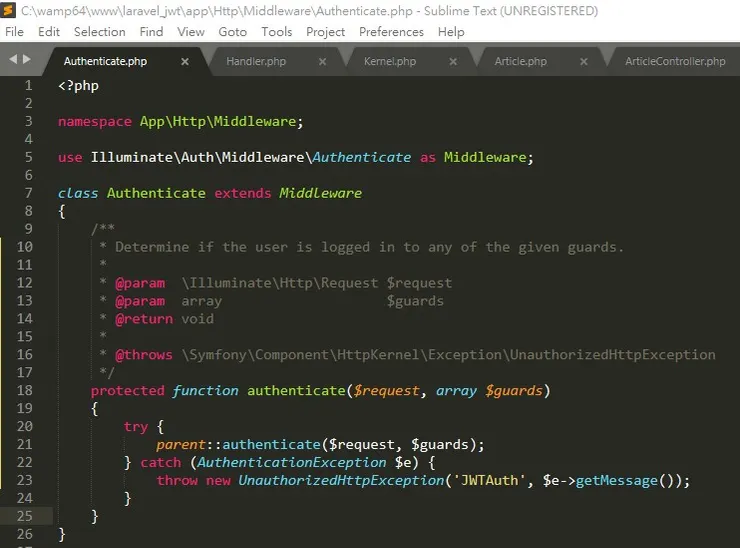Image resolution: width=740 pixels, height=548 pixels.
Task: Click 'as' keyword on line 5
Action: point(428,158)
